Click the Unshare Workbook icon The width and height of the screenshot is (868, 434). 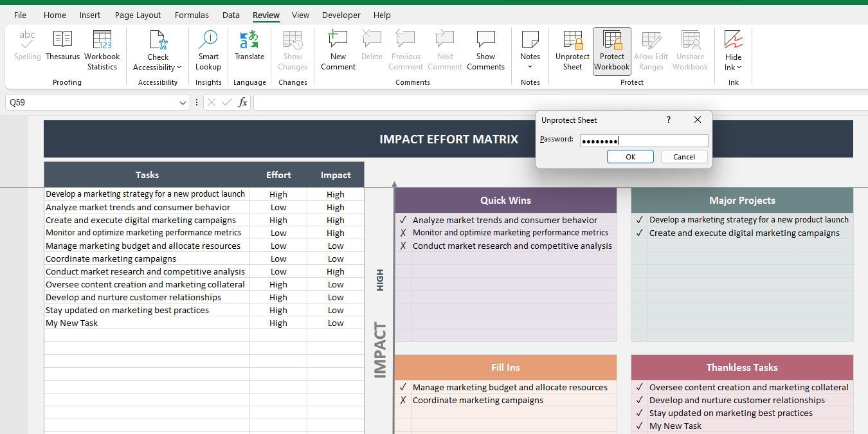coord(690,48)
